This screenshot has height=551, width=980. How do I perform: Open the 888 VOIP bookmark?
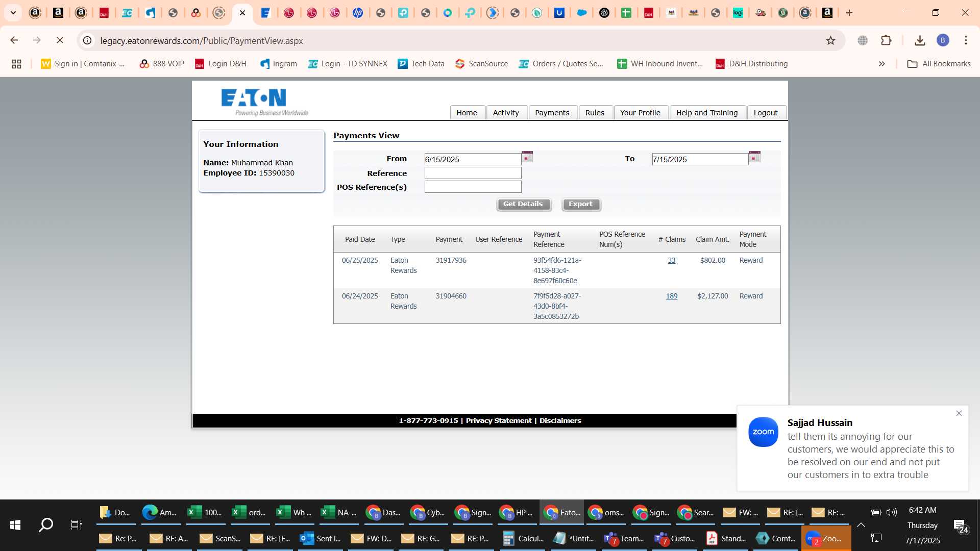pyautogui.click(x=162, y=64)
